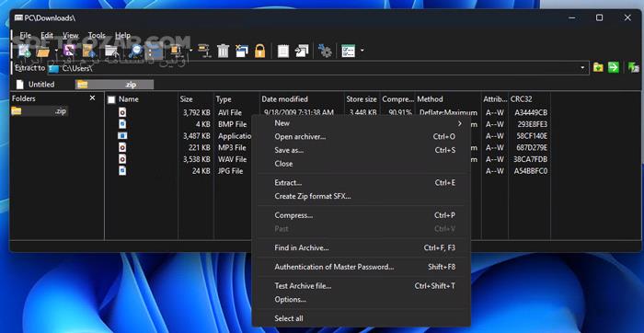Click the AVI file row icon
This screenshot has height=333, width=644.
coord(122,112)
